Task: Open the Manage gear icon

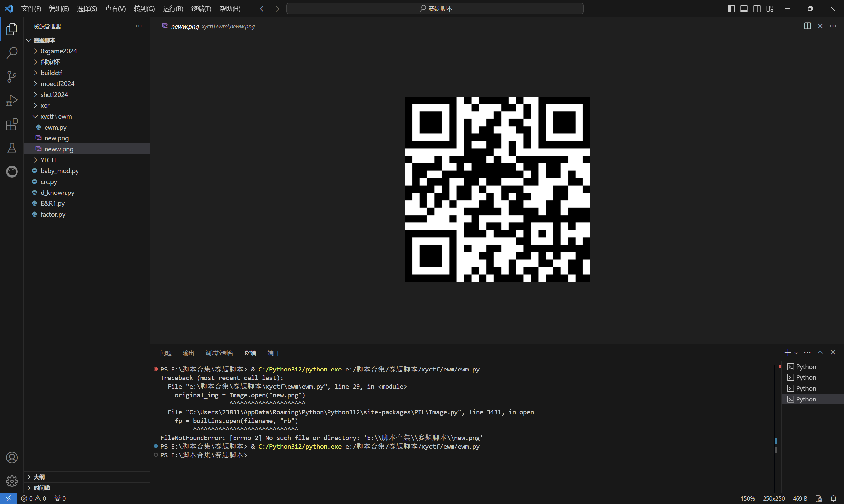Action: coord(12,481)
